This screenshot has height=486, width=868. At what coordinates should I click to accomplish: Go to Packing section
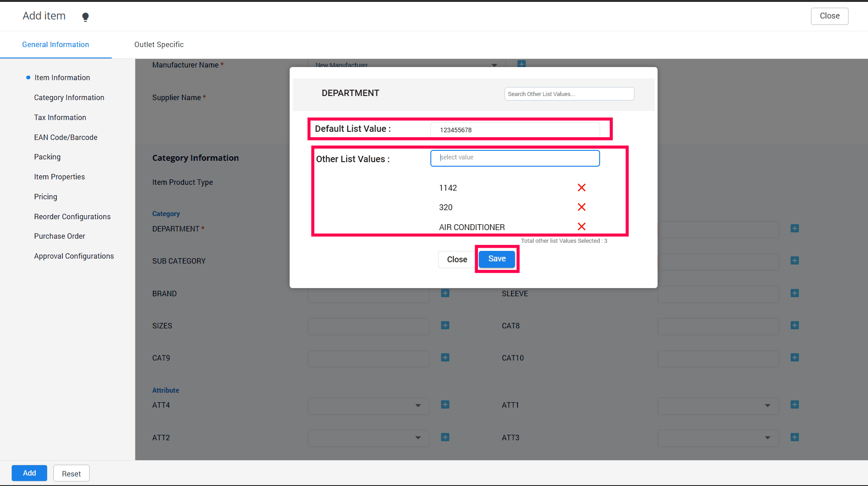[x=47, y=157]
